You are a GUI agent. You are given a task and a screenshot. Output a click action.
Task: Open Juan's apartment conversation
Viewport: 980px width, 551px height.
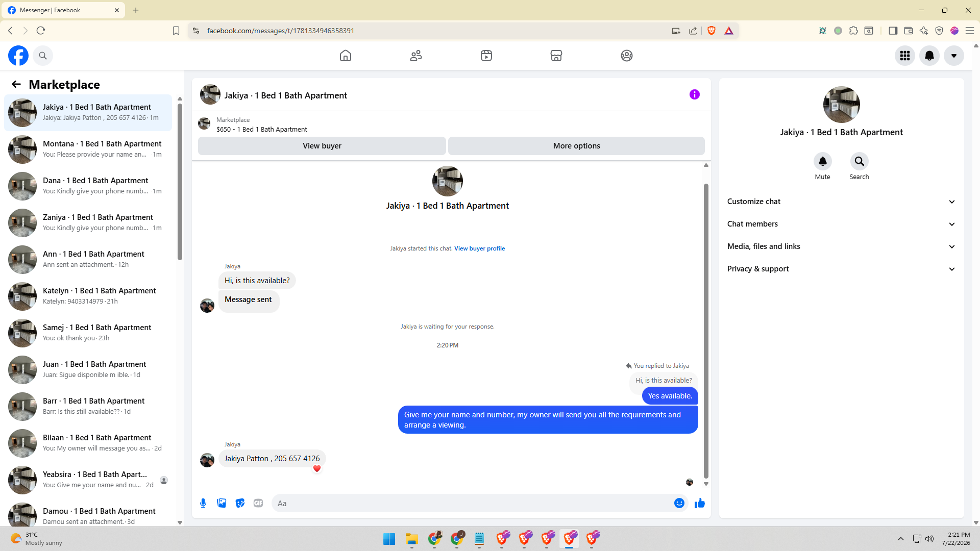88,369
